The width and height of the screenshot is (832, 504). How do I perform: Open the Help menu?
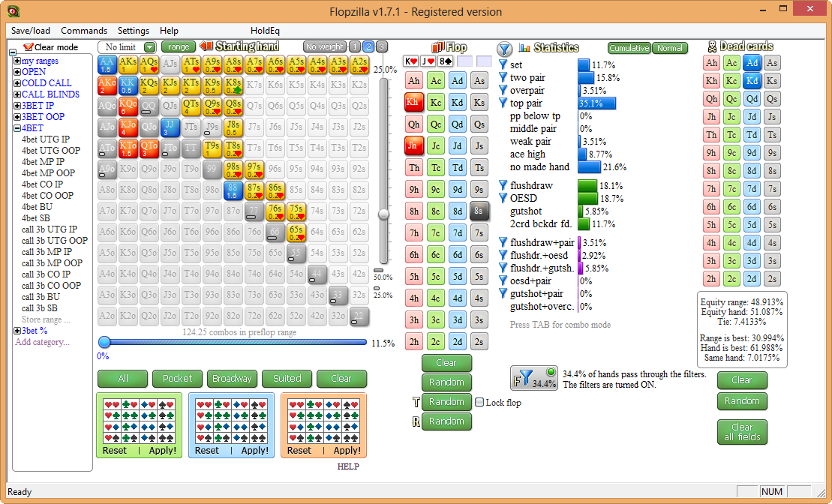point(169,31)
